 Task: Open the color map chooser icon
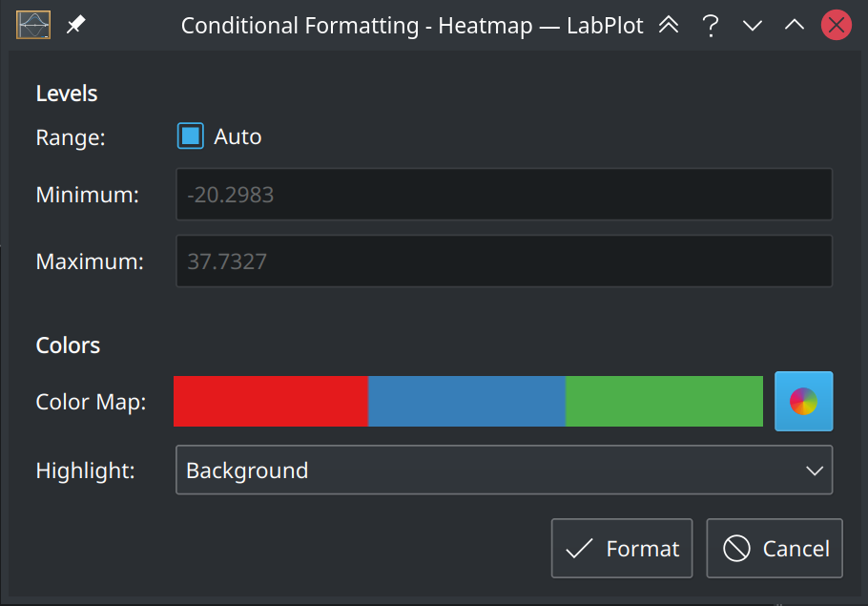(803, 401)
